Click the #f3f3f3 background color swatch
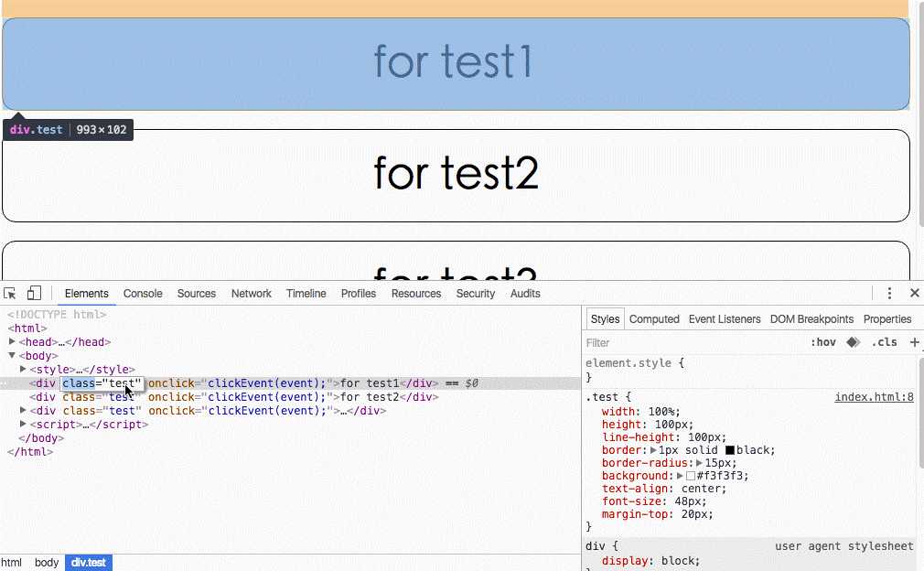Screen dimensions: 924x571 pyautogui.click(x=691, y=476)
